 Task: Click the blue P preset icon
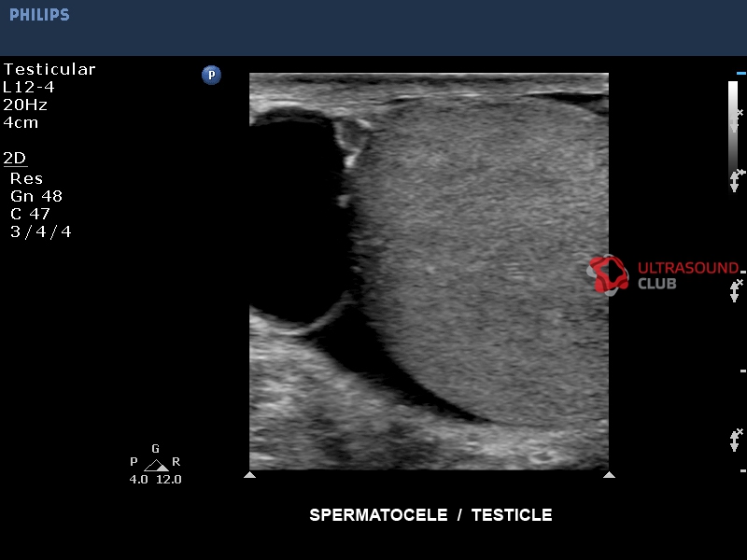point(211,76)
